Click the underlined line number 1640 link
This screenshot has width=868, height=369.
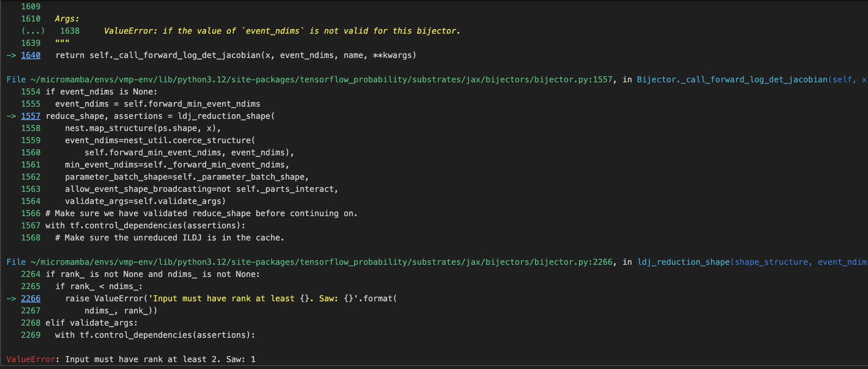(x=31, y=55)
